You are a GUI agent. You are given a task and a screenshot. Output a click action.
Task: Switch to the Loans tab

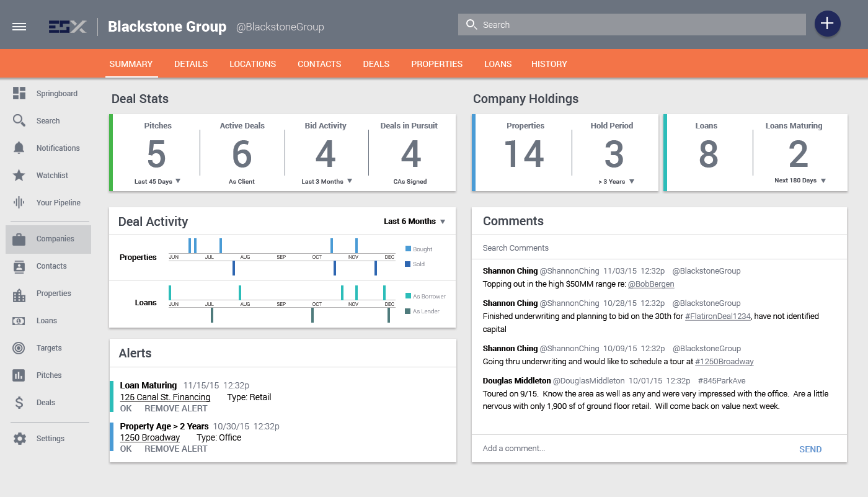(x=498, y=64)
